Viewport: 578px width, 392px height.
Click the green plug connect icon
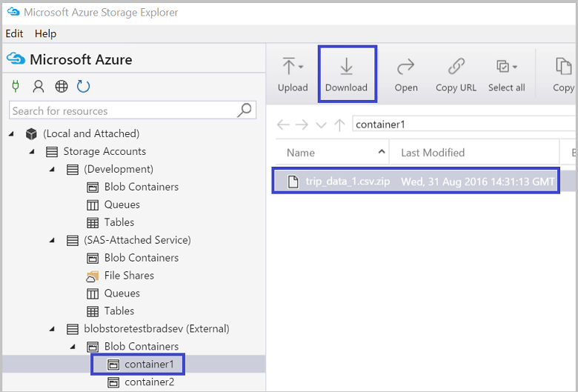(16, 86)
